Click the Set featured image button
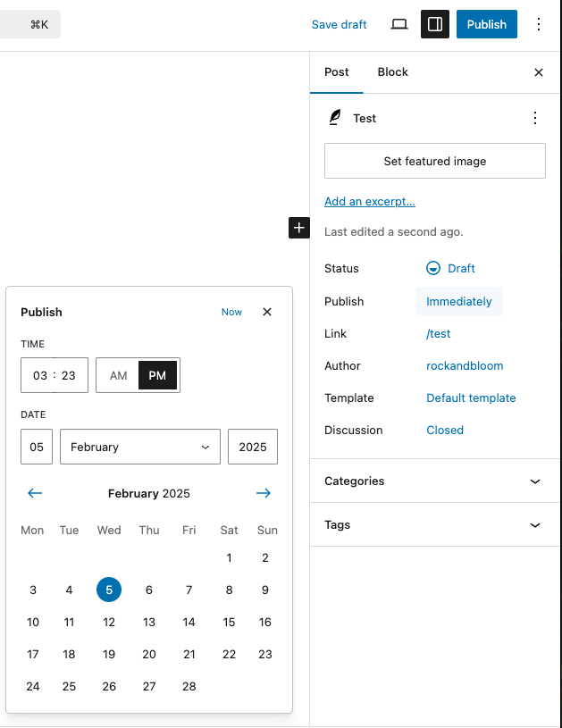The image size is (562, 728). pyautogui.click(x=435, y=161)
